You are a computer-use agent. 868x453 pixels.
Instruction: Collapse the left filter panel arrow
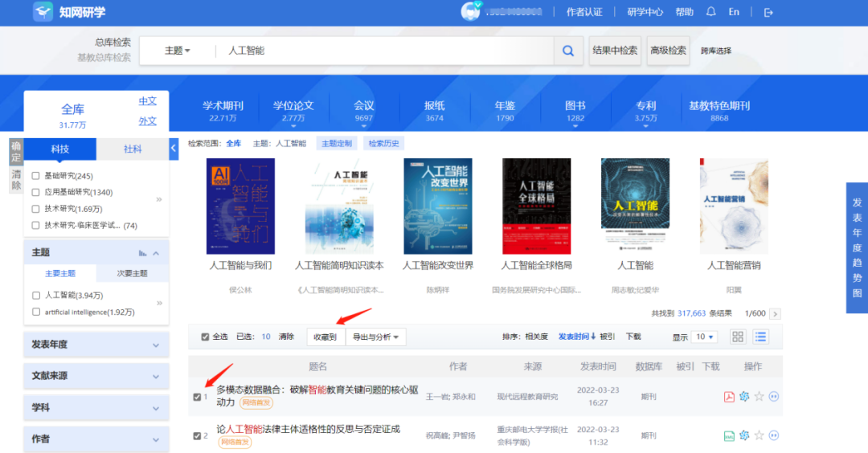[174, 149]
